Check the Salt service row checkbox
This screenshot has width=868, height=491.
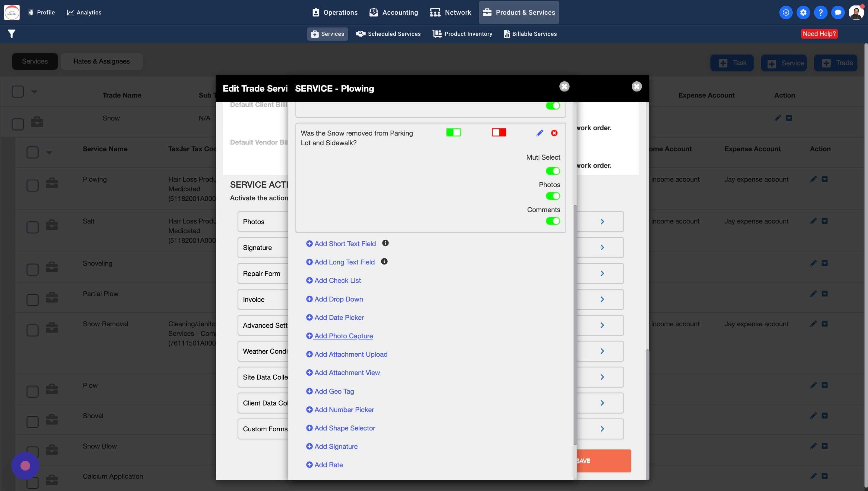click(32, 227)
